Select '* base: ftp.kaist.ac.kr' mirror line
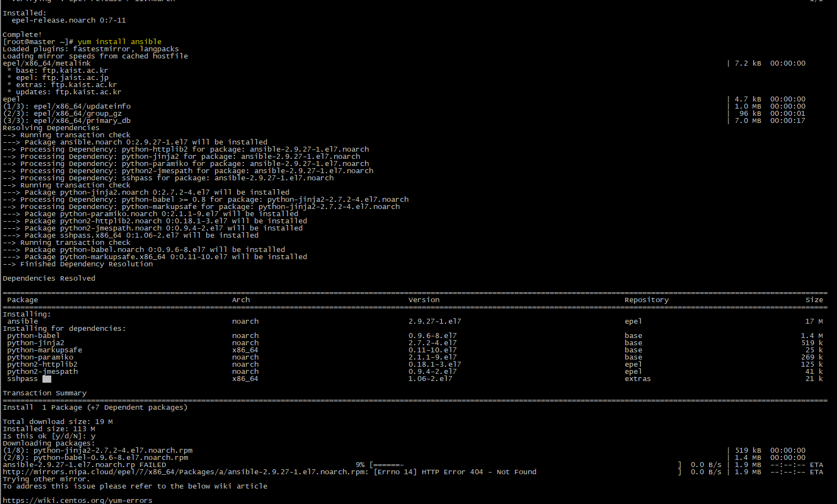The height and width of the screenshot is (504, 837). 58,71
